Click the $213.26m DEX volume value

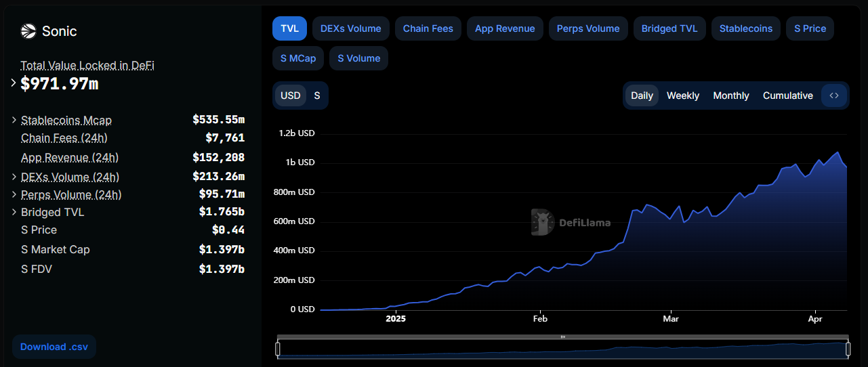coord(218,177)
